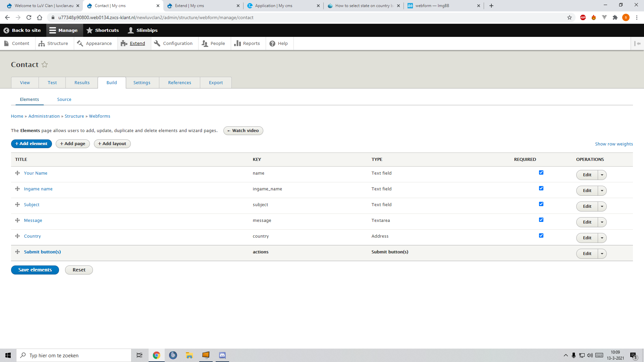The image size is (644, 362).
Task: Edit the Country element
Action: 587,238
